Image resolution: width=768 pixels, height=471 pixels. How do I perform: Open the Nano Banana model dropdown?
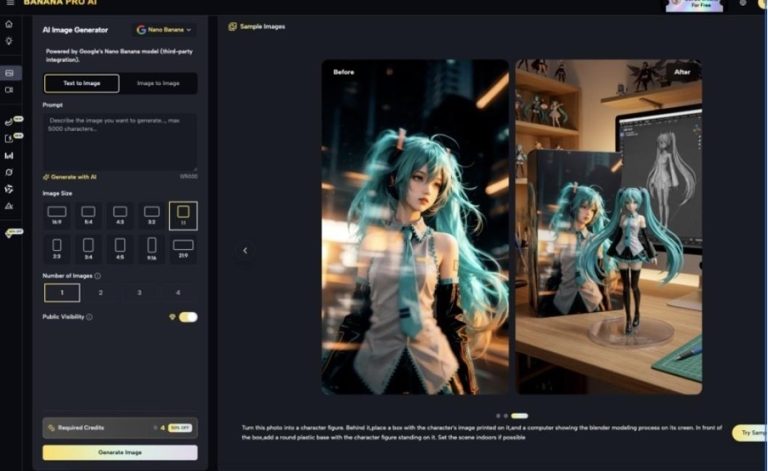click(164, 30)
